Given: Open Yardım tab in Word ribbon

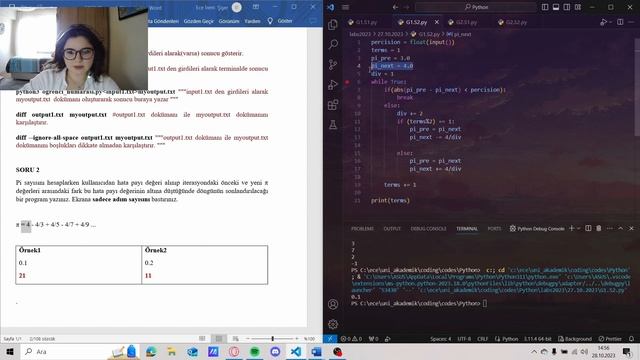Looking at the screenshot, I should 252,21.
